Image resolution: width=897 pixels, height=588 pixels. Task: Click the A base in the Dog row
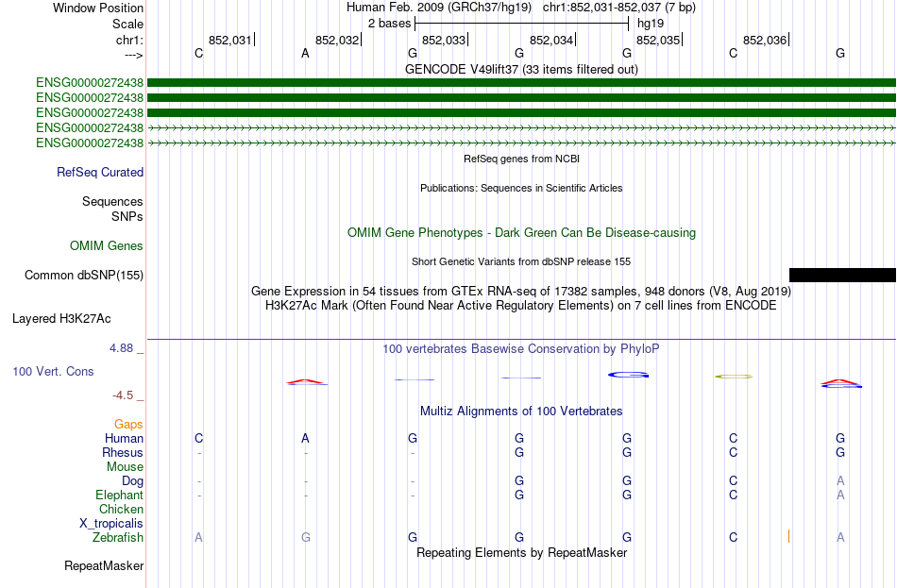840,480
